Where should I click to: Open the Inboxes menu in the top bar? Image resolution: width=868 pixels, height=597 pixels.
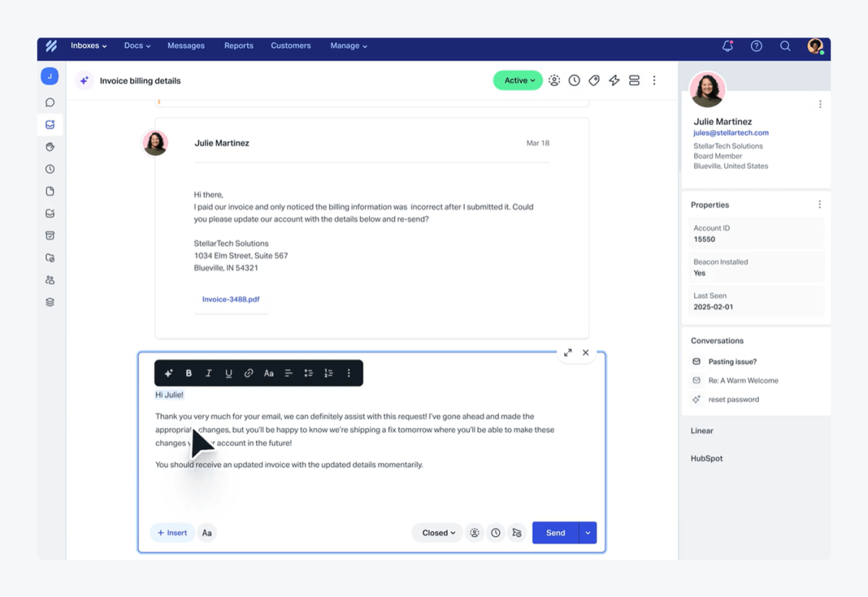88,46
